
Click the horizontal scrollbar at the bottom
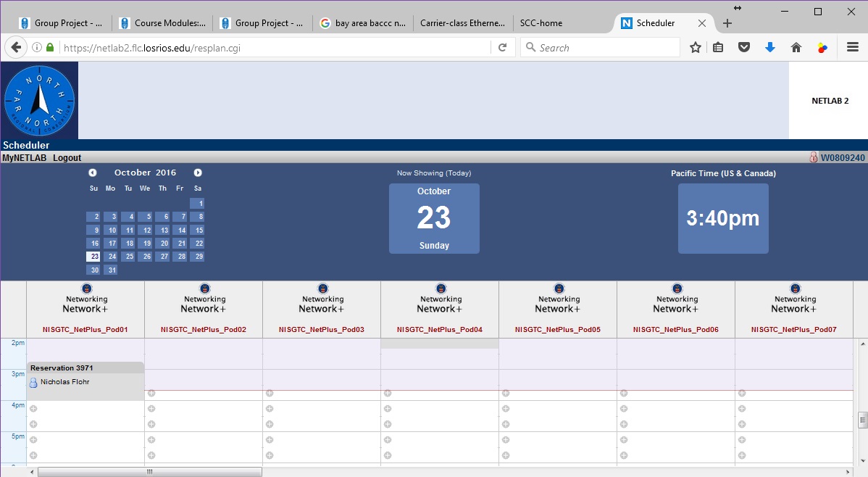tap(149, 472)
